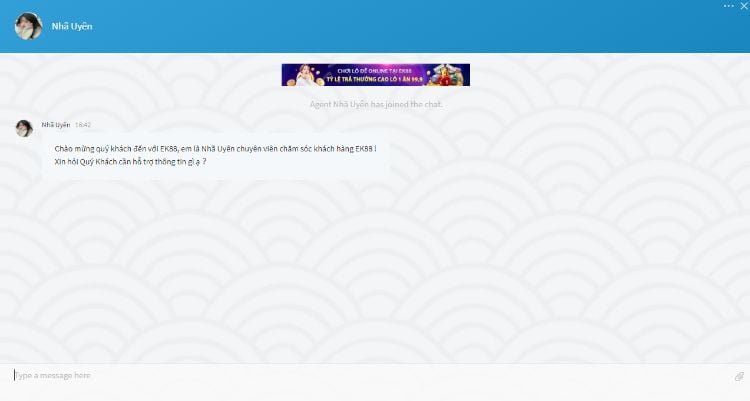
Task: Click sender name above the chat message
Action: point(56,125)
